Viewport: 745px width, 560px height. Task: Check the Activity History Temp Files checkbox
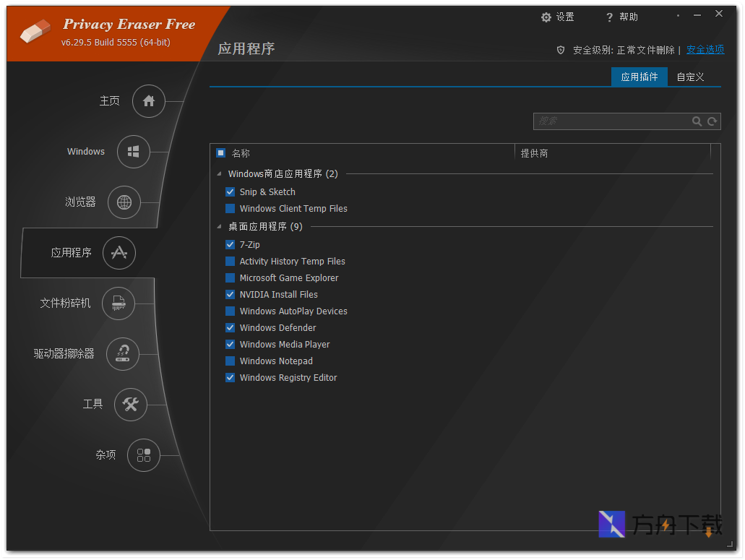point(230,262)
